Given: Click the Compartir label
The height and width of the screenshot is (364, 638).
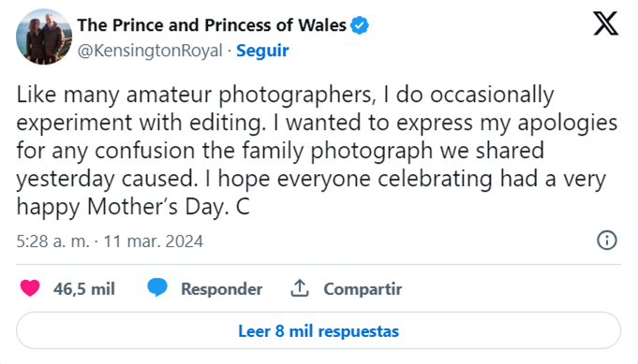Looking at the screenshot, I should pyautogui.click(x=363, y=289).
